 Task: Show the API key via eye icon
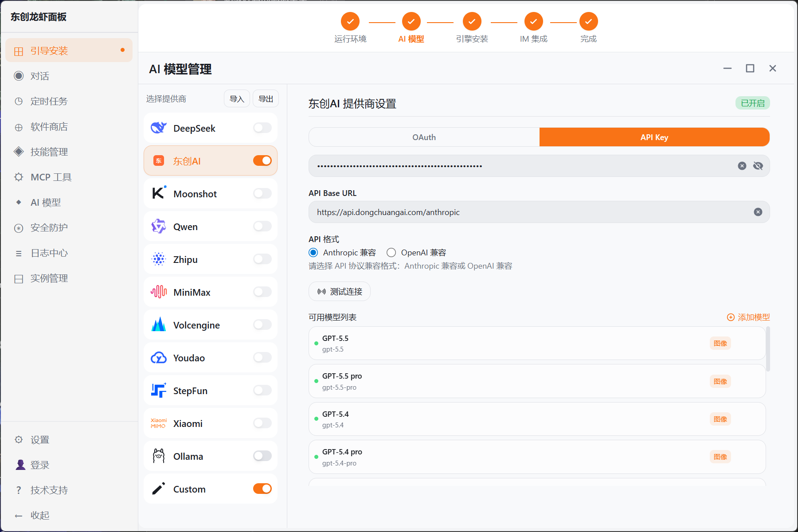click(758, 166)
